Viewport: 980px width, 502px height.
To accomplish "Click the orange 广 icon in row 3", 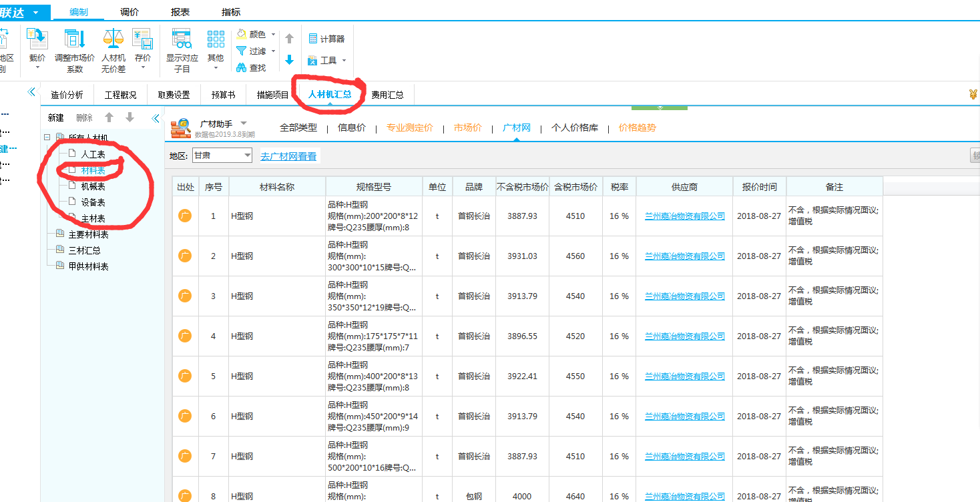I will pyautogui.click(x=185, y=296).
